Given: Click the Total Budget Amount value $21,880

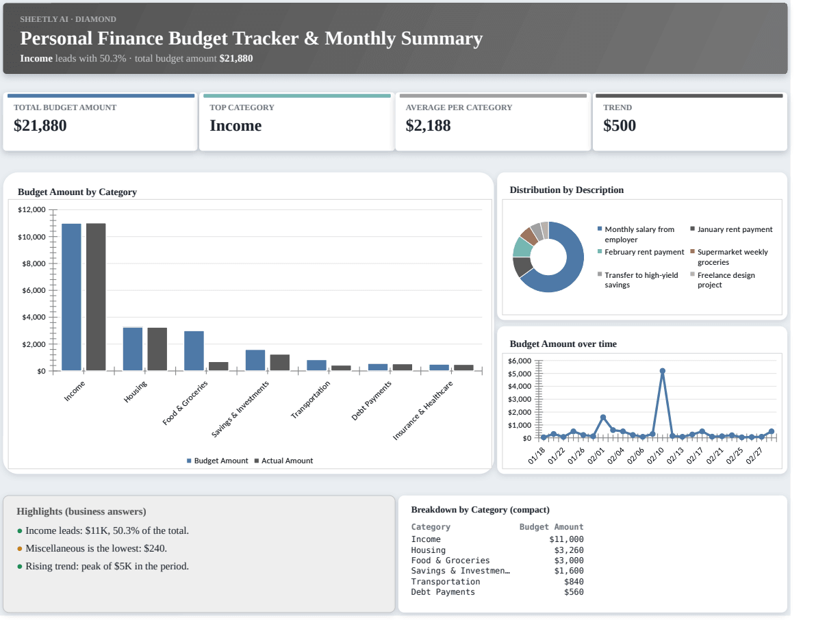Looking at the screenshot, I should coord(40,125).
